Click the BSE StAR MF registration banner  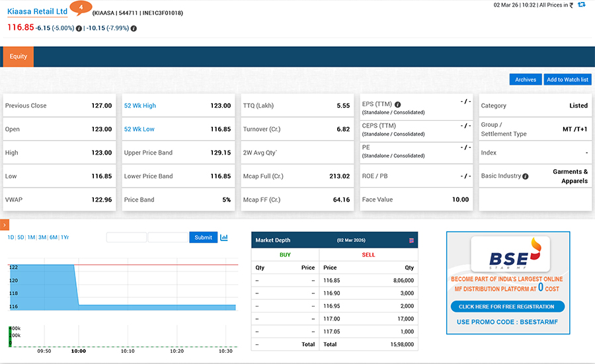[508, 282]
